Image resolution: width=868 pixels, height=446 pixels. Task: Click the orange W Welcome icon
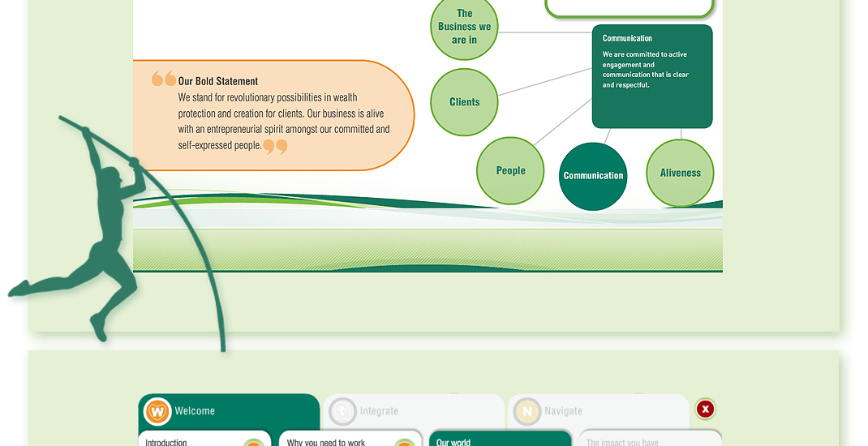point(157,412)
